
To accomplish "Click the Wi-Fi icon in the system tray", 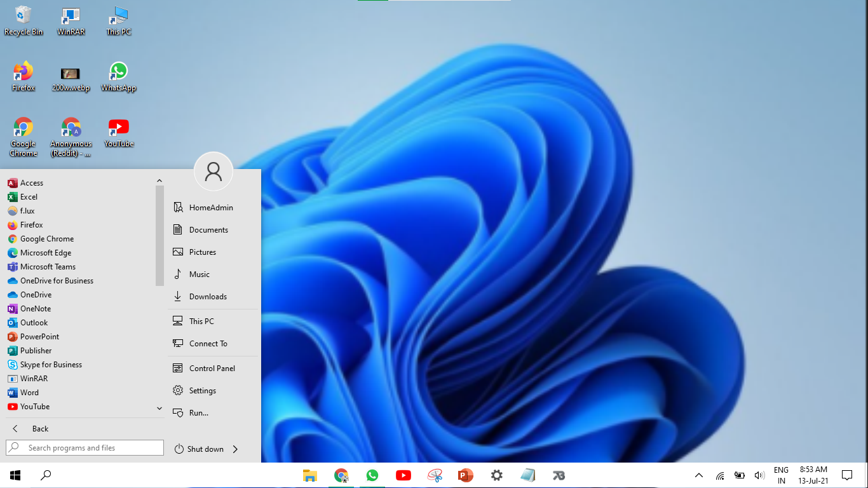I will tap(720, 475).
